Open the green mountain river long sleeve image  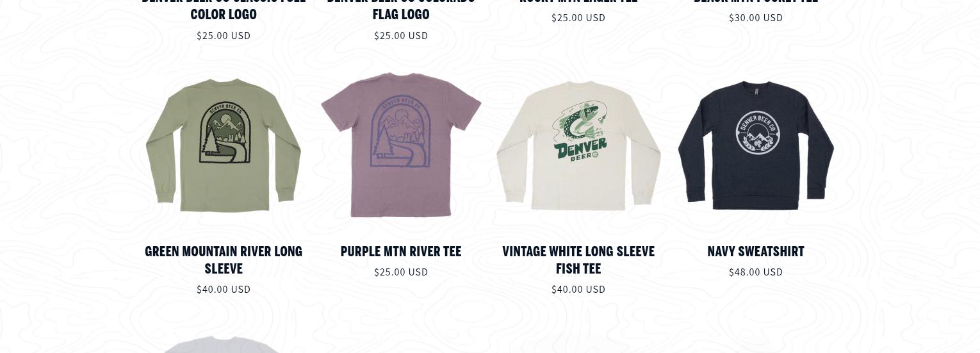[224, 145]
